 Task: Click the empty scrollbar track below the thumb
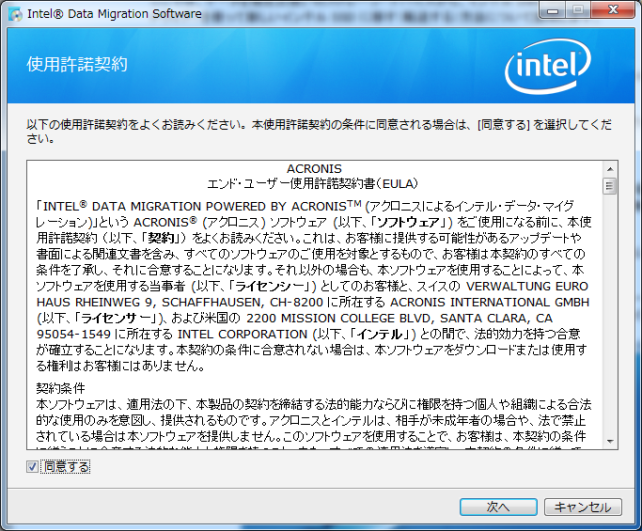[x=610, y=320]
